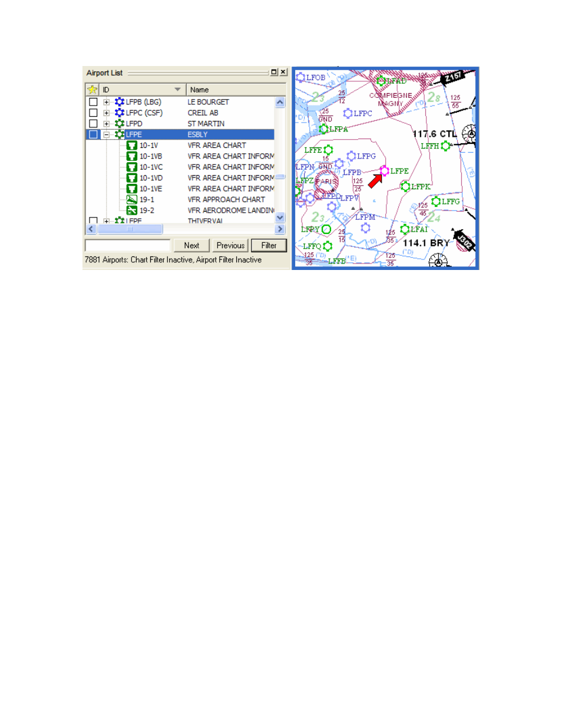Open the 19-2 aerodrome landing chart icon

(132, 210)
